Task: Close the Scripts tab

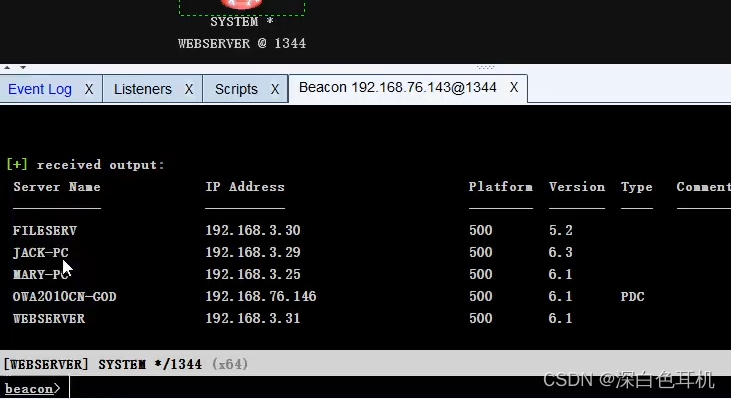Action: tap(275, 89)
